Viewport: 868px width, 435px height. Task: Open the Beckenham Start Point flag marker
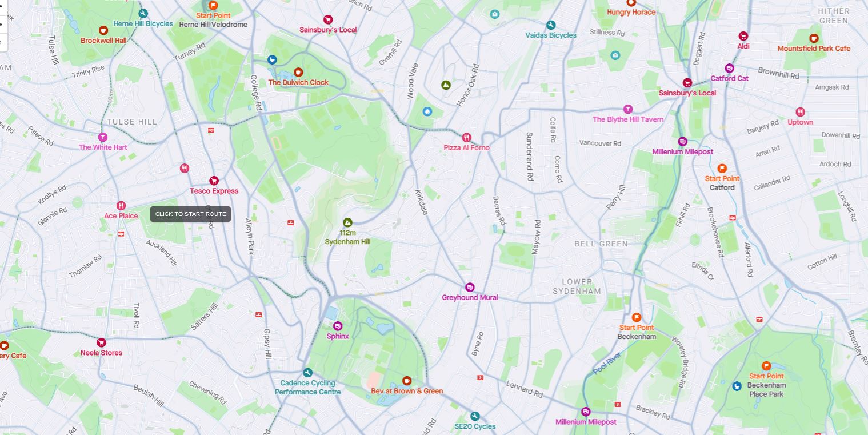click(637, 317)
